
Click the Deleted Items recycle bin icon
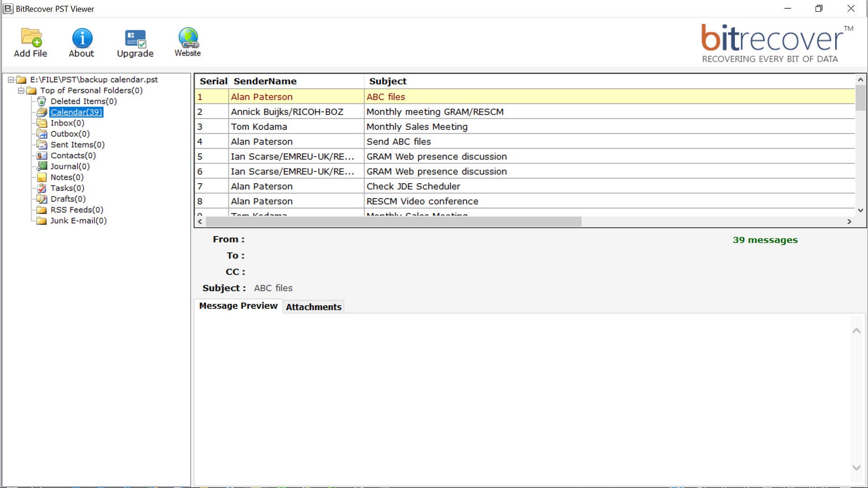click(x=42, y=101)
